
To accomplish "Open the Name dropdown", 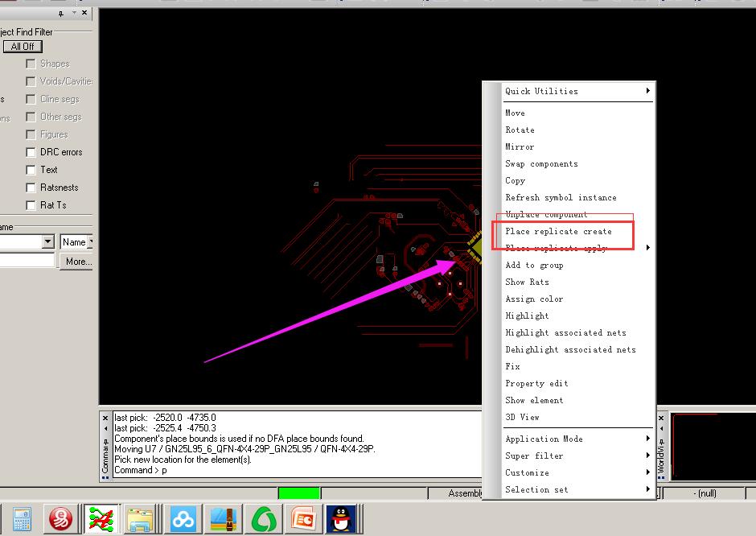I will [76, 241].
